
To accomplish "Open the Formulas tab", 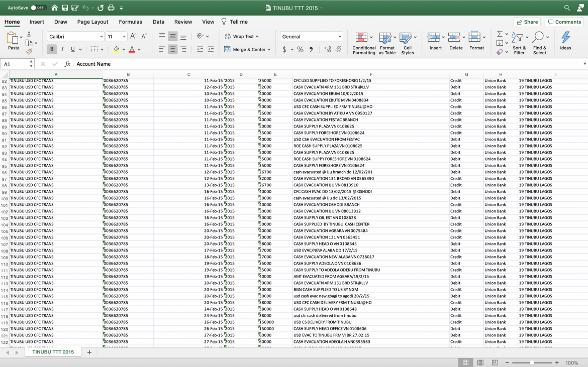I will [x=131, y=22].
